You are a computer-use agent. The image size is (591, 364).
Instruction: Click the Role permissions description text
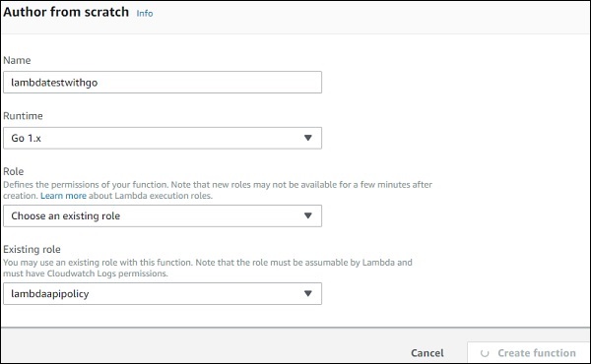coord(218,190)
